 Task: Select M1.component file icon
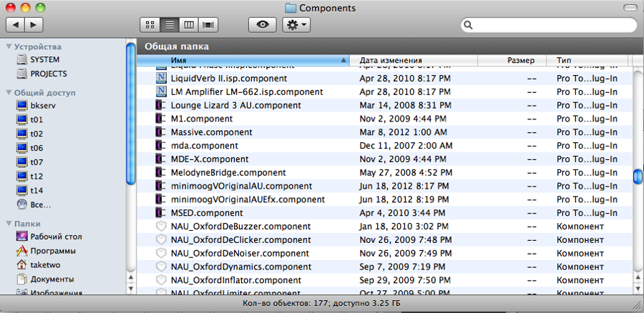click(x=161, y=119)
